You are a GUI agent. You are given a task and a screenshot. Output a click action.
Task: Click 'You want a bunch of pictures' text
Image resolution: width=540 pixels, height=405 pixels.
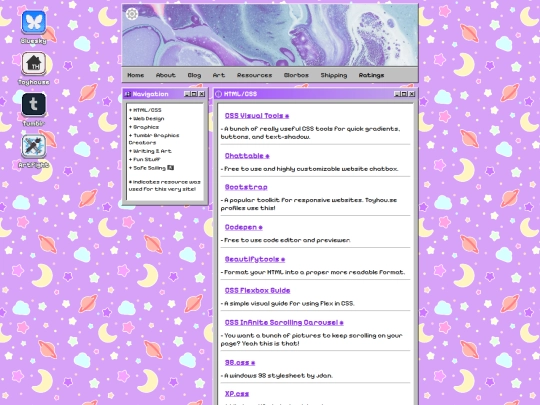point(311,340)
